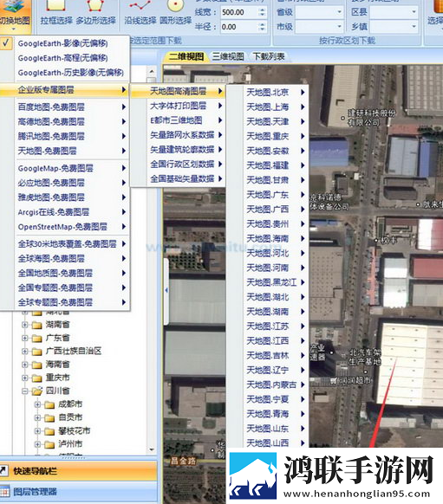The image size is (443, 504).
Task: Select the 拉框选择 box selection tool
Action: [56, 13]
